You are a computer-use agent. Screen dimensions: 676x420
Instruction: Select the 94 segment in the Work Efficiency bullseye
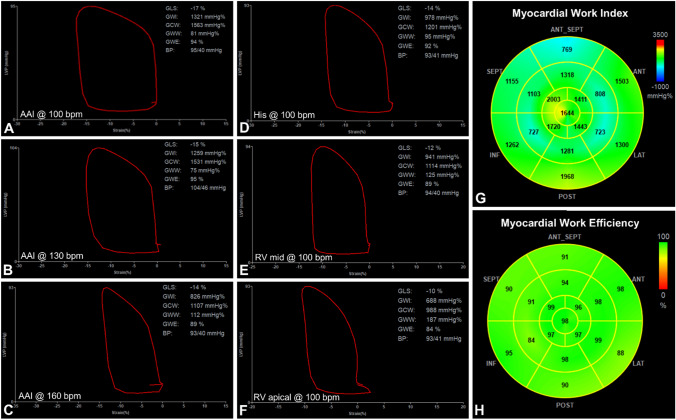[565, 282]
